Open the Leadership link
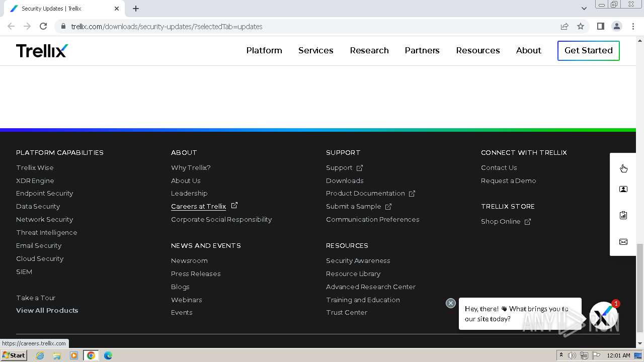 coord(189,193)
